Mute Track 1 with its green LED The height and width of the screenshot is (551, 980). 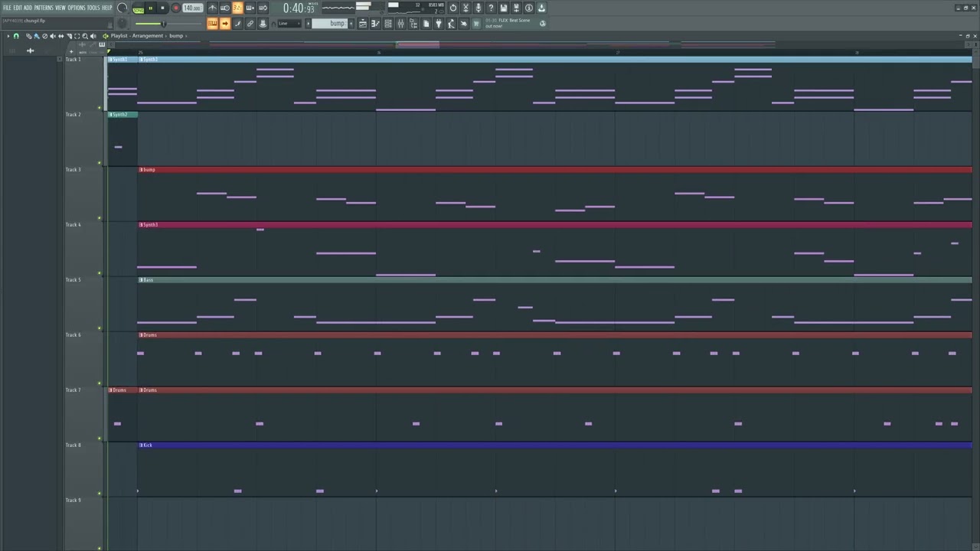(100, 108)
